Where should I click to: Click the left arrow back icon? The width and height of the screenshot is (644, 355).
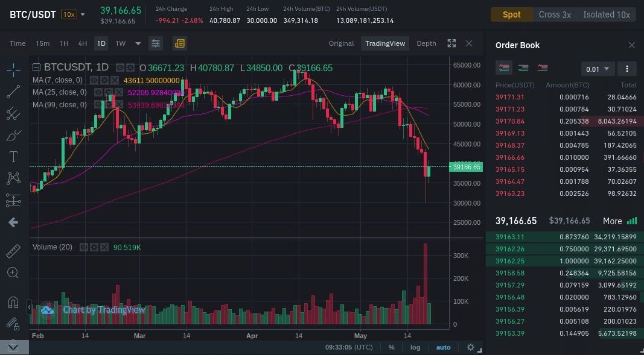13,222
